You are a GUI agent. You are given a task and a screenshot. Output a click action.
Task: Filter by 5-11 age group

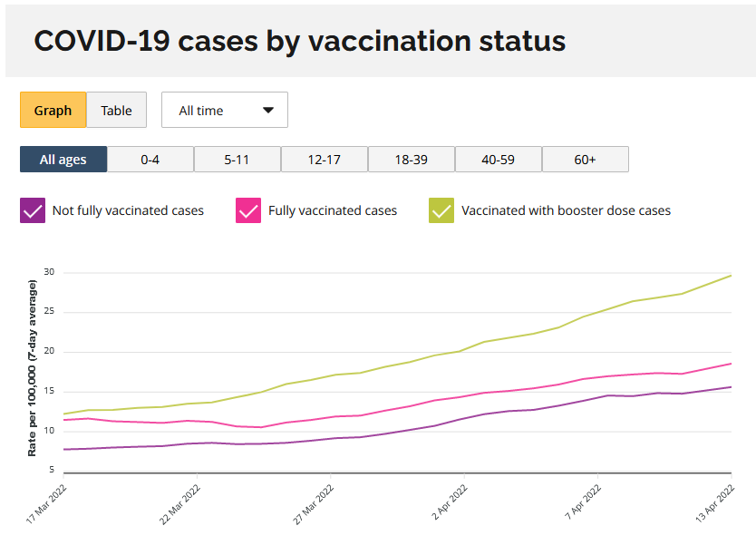pyautogui.click(x=237, y=159)
